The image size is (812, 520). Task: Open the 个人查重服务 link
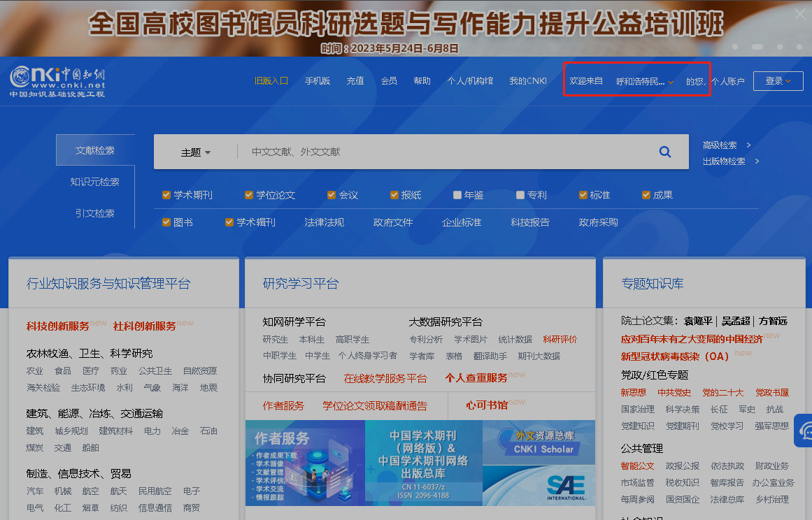click(476, 378)
